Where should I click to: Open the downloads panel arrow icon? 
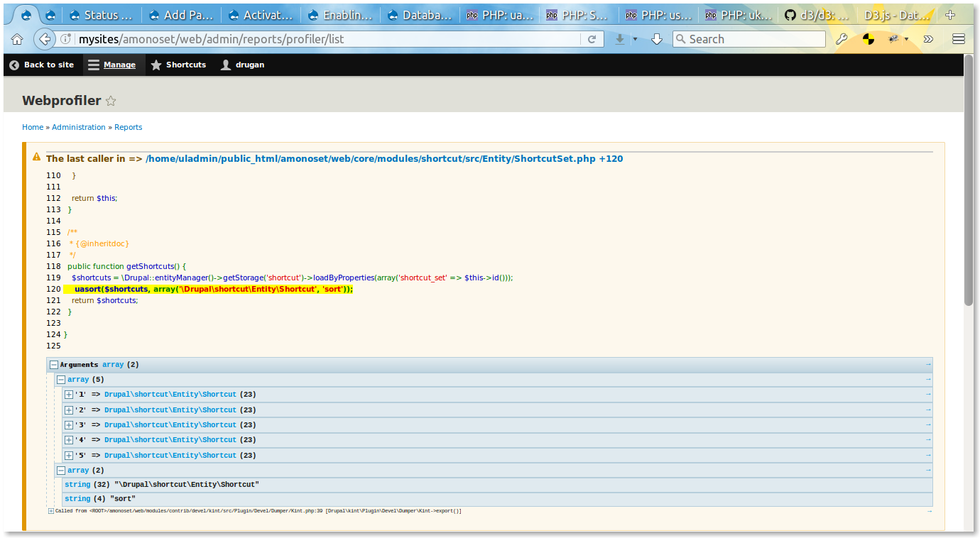(657, 39)
